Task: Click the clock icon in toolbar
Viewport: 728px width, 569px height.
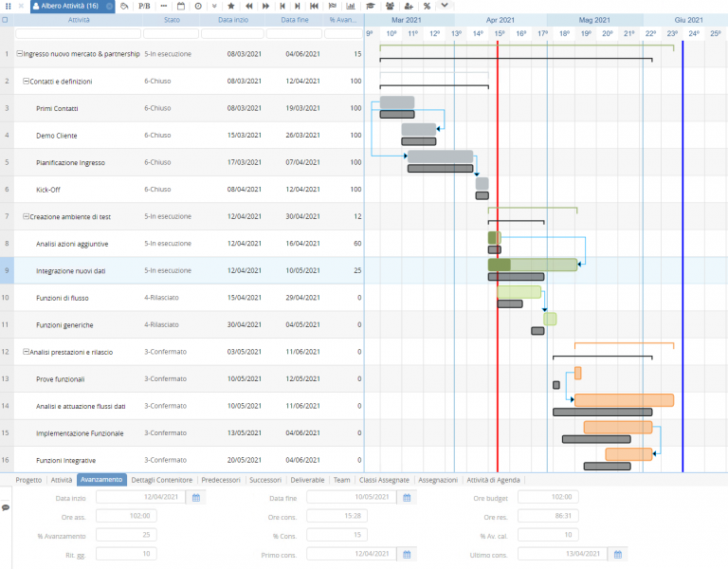Action: coord(198,6)
